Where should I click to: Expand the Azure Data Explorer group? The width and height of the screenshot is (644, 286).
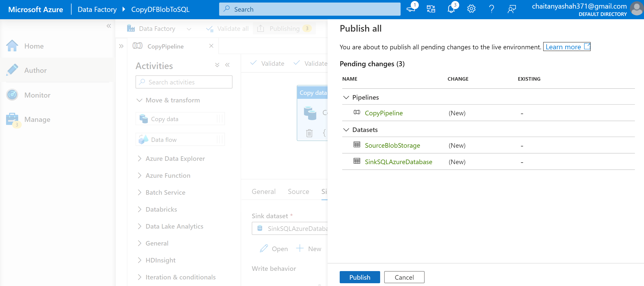coord(140,159)
